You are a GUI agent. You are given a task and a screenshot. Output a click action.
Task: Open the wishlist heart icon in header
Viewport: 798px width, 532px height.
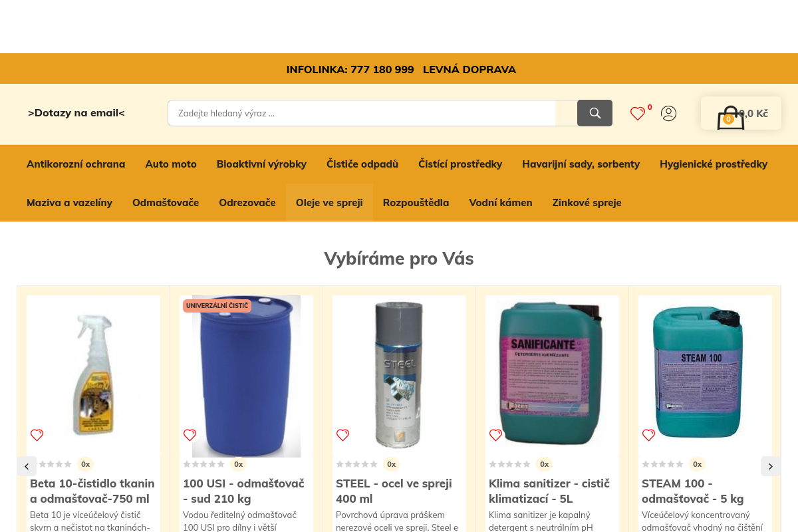tap(638, 114)
